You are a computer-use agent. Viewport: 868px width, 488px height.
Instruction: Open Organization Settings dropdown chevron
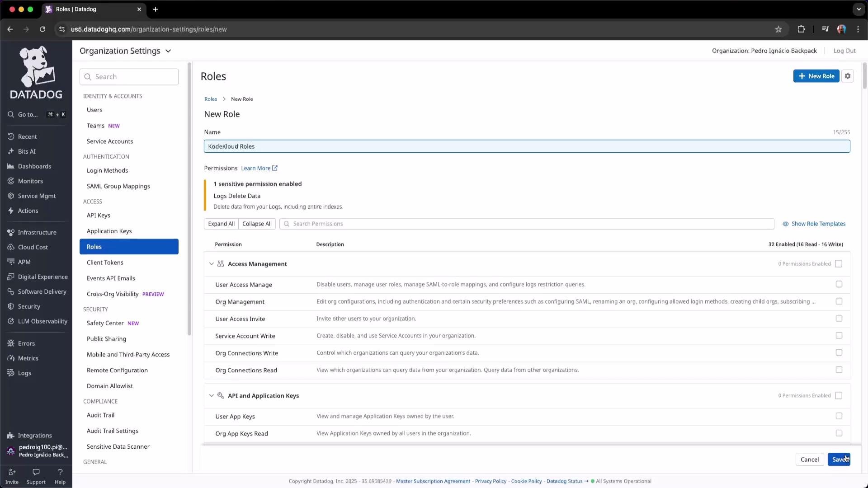(168, 51)
